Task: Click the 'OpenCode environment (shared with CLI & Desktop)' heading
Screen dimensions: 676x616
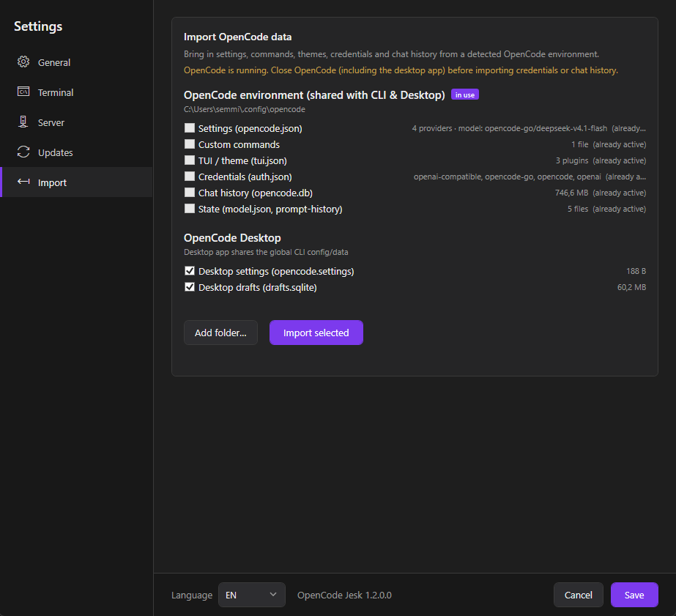Action: [x=314, y=94]
